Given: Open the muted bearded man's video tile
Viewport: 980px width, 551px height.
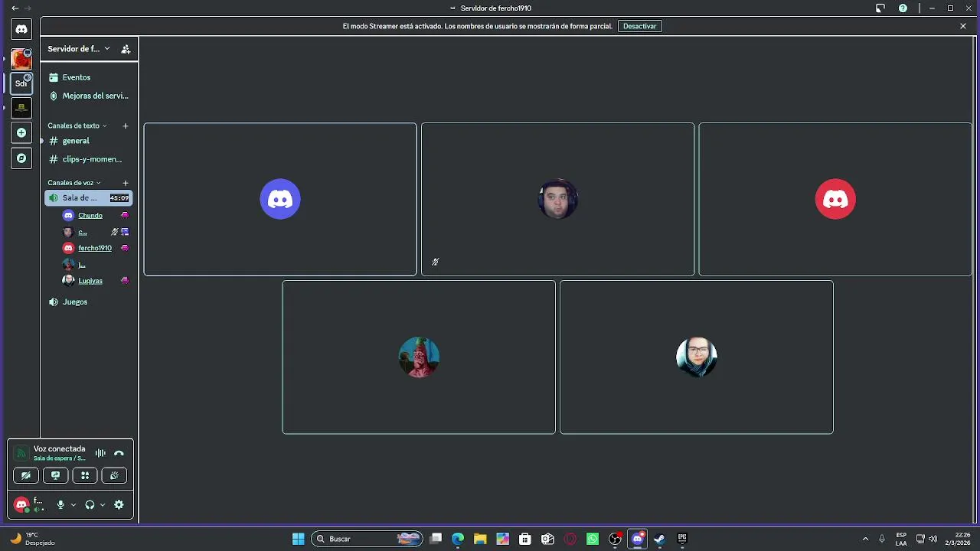Looking at the screenshot, I should [557, 199].
